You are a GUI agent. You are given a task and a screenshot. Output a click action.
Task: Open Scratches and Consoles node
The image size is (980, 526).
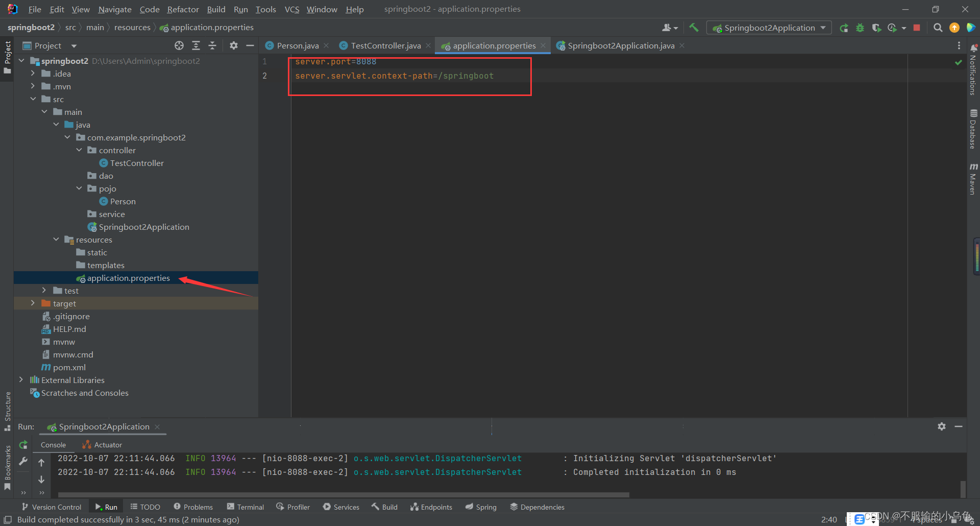click(x=85, y=393)
